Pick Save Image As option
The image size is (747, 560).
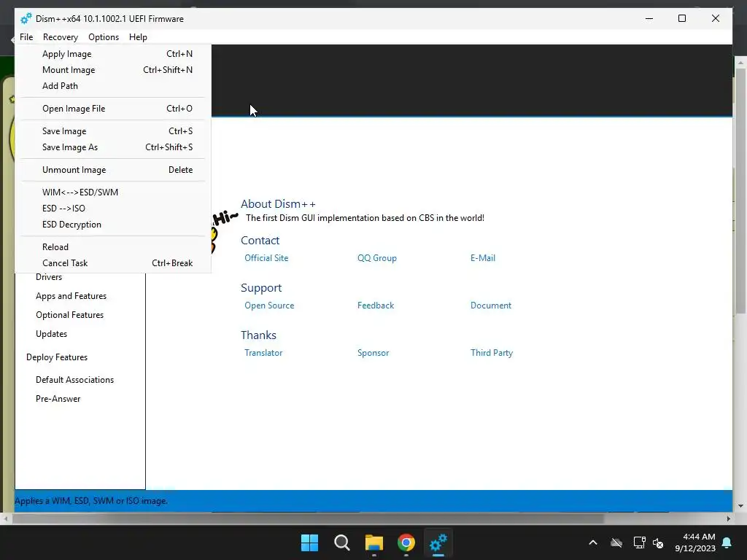[113, 147]
